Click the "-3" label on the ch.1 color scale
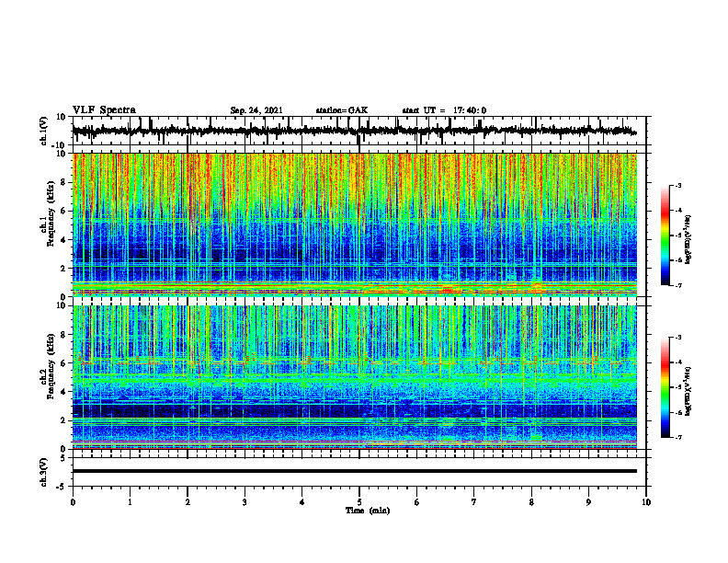 [x=678, y=185]
